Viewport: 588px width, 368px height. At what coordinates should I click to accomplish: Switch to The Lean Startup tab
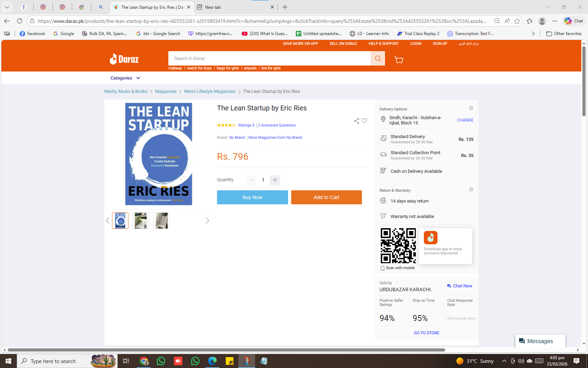(152, 7)
